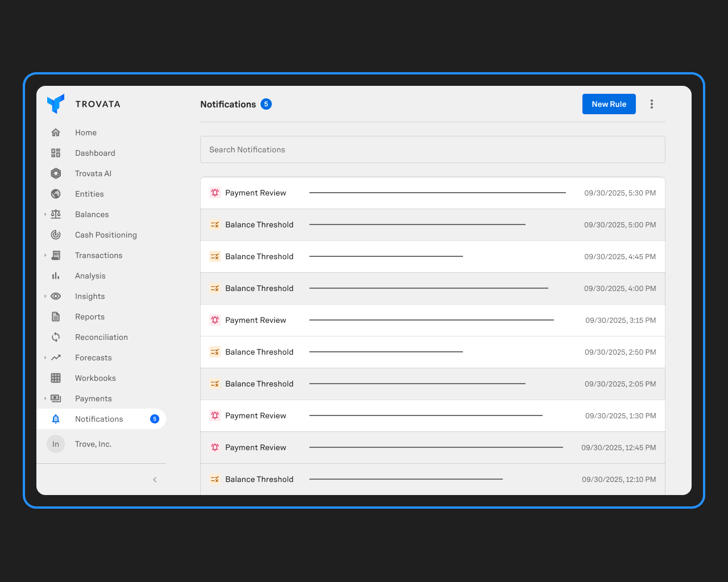728x582 pixels.
Task: Click the New Rule button
Action: click(x=609, y=104)
